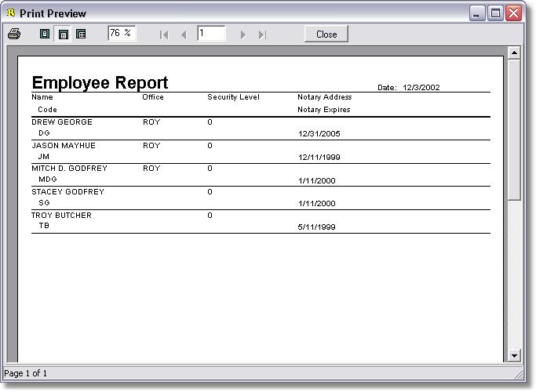The width and height of the screenshot is (536, 392).
Task: Click the Office column header
Action: (153, 97)
